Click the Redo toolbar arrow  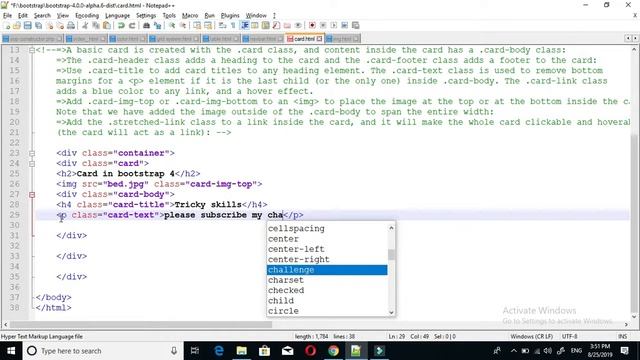click(132, 26)
